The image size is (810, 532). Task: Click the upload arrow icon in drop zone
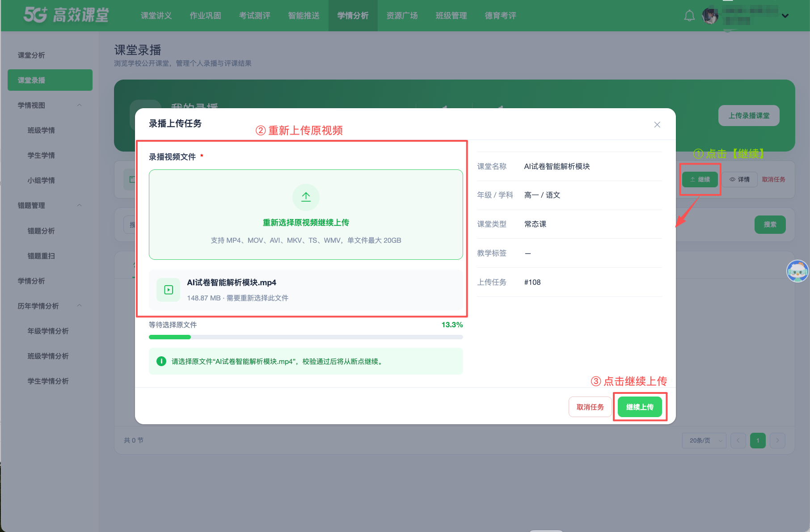306,197
